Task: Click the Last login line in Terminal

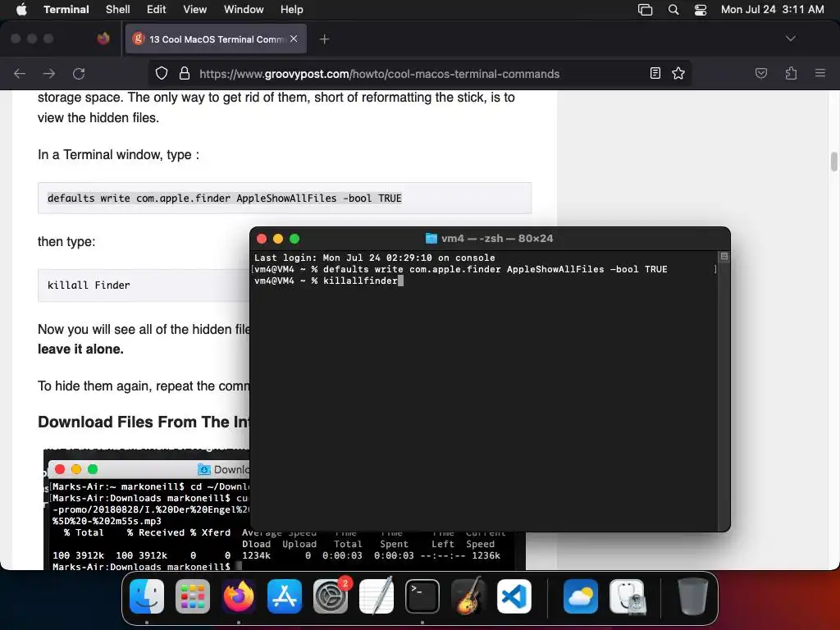Action: [374, 258]
